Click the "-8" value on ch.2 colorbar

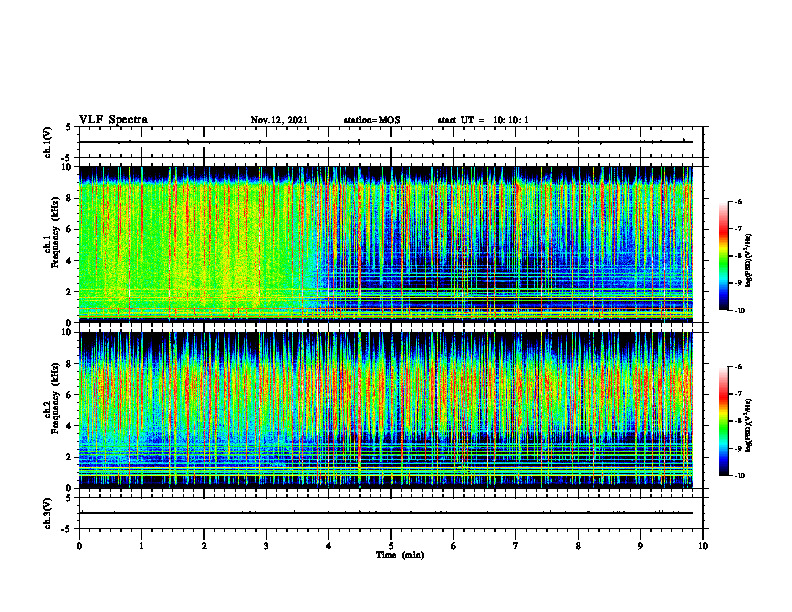(737, 421)
